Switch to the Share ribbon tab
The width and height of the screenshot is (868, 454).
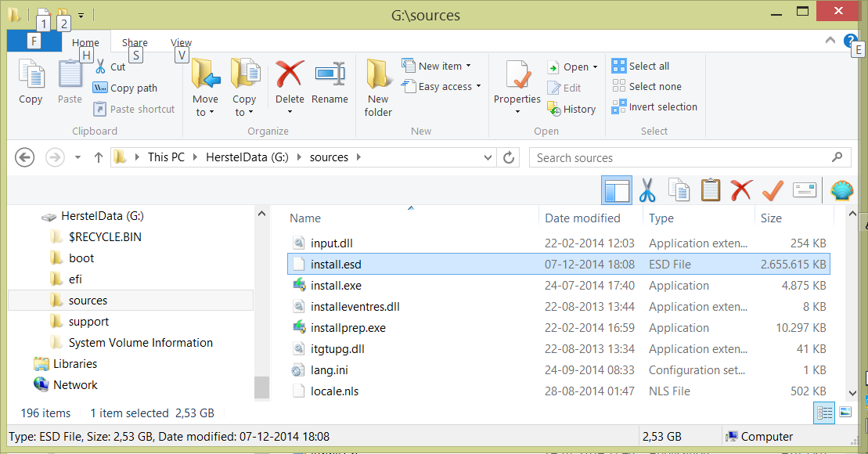click(x=135, y=43)
